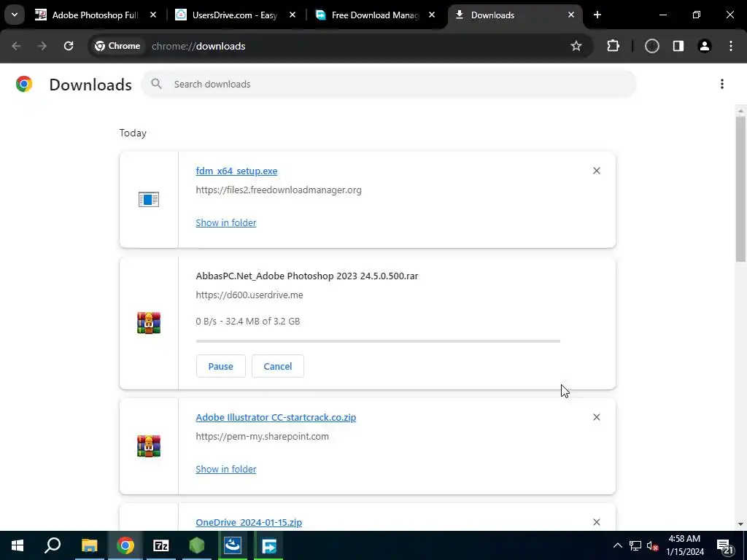
Task: Open File Explorer from the taskbar
Action: coord(89,545)
